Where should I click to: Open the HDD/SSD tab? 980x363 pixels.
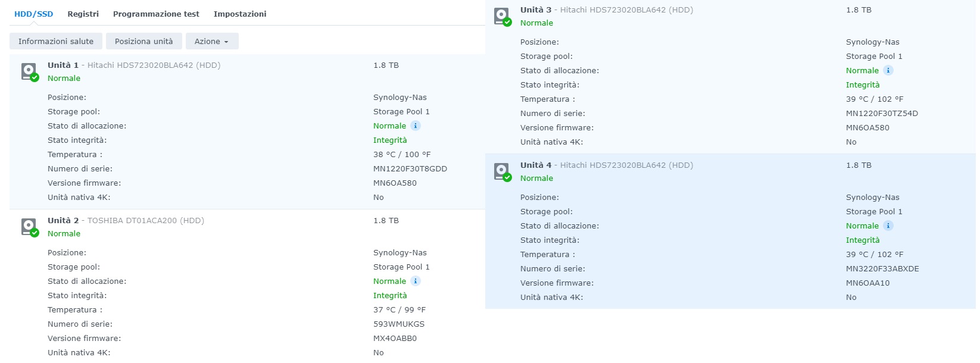33,14
